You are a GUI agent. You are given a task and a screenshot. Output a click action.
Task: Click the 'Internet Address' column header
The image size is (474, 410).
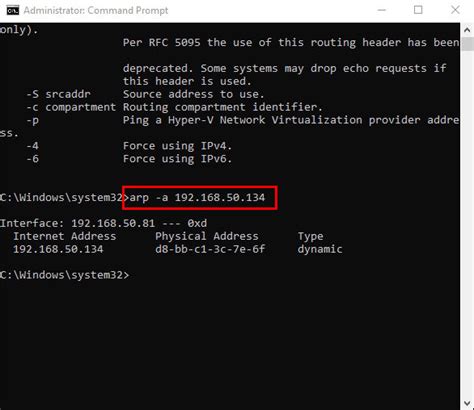click(65, 236)
